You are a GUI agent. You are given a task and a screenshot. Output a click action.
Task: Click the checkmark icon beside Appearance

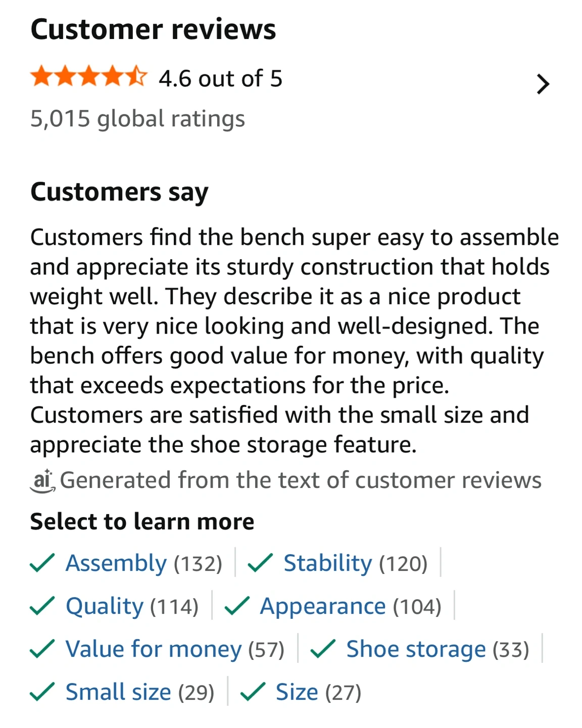[237, 606]
